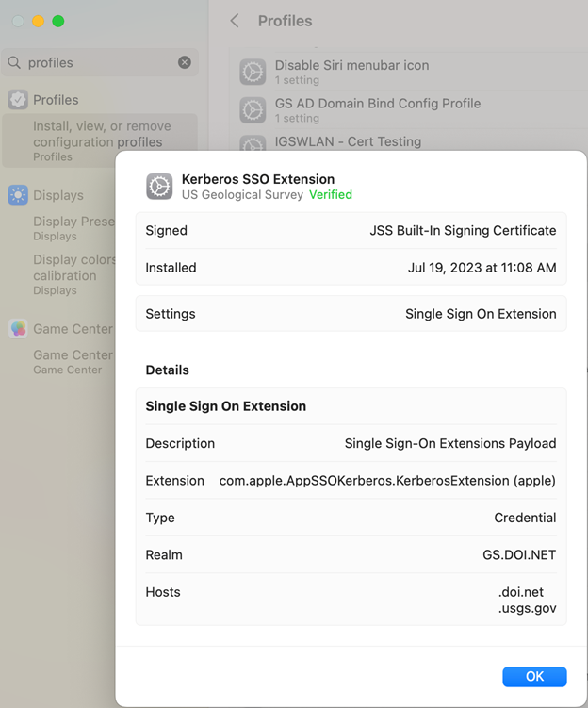Open Game Center in the sidebar
The height and width of the screenshot is (708, 588).
tap(73, 329)
